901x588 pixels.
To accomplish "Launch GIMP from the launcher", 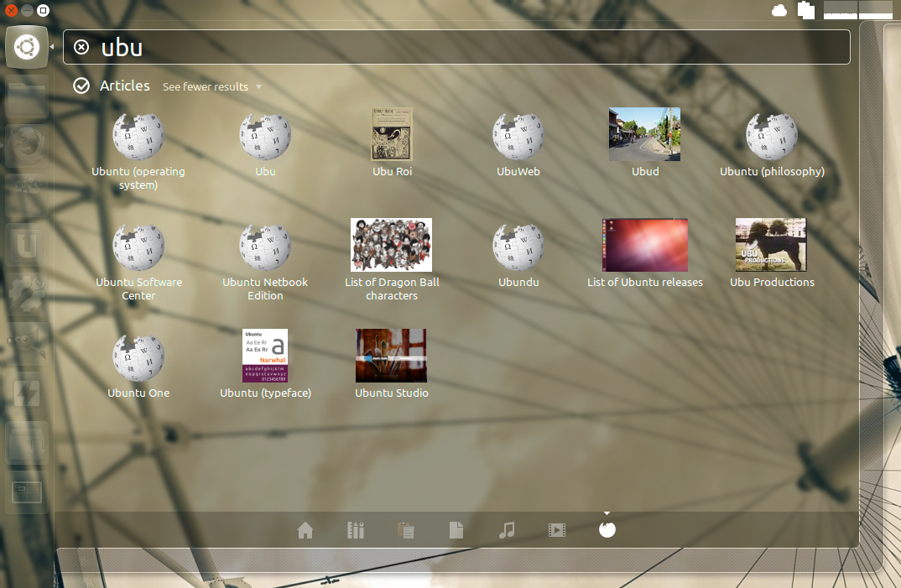I will tap(27, 344).
